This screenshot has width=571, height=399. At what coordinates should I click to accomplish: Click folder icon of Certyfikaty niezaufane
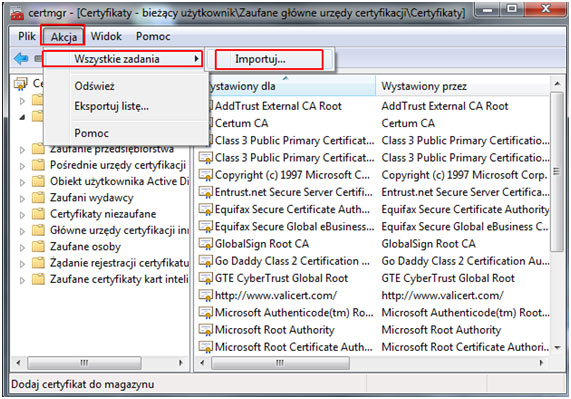click(x=38, y=214)
